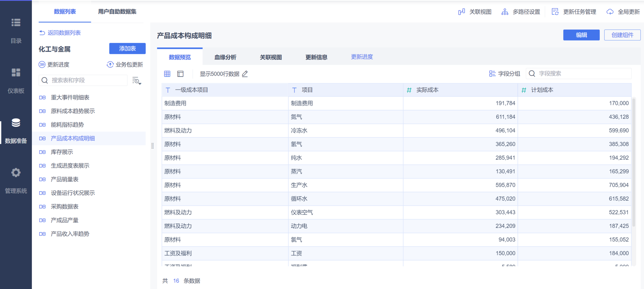
Task: Click the magnifier icon in 字段搜索 box
Action: tap(532, 73)
